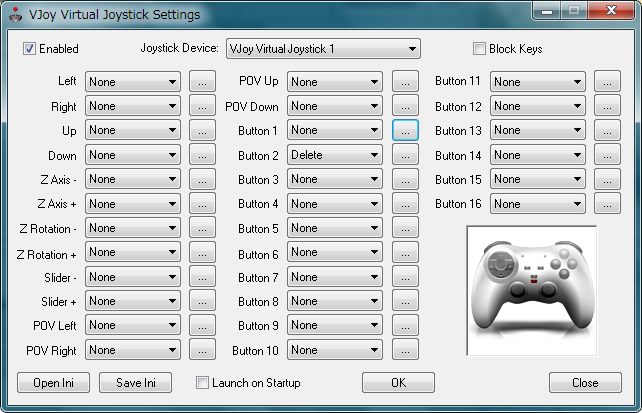Confirm settings with the OK button

[x=398, y=383]
